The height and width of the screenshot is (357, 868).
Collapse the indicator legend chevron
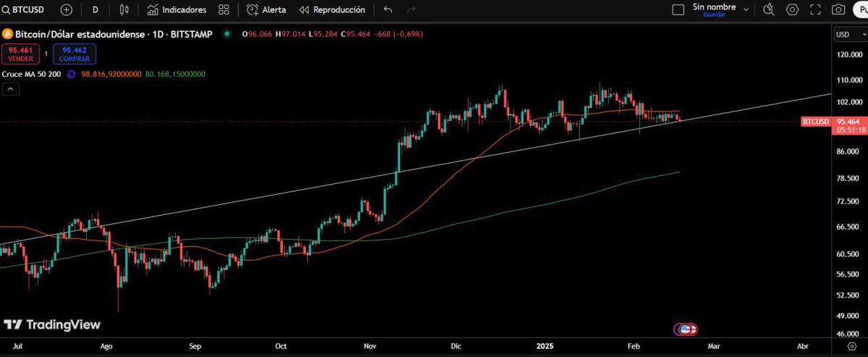[x=11, y=89]
